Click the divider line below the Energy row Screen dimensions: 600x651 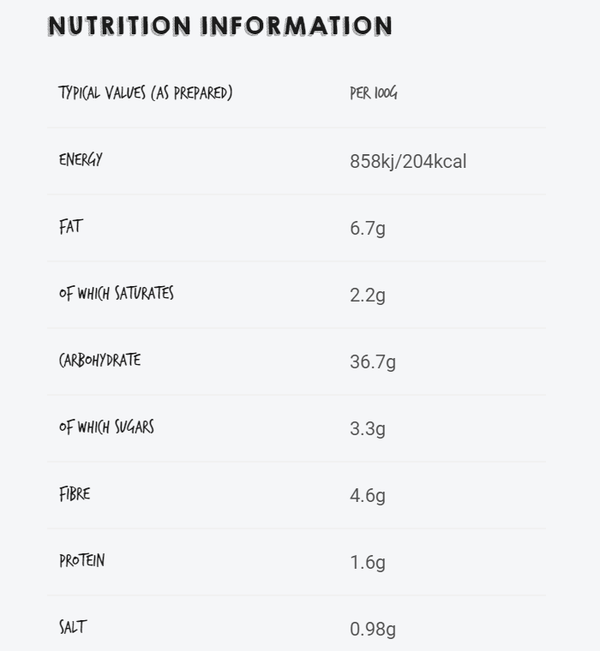296,194
